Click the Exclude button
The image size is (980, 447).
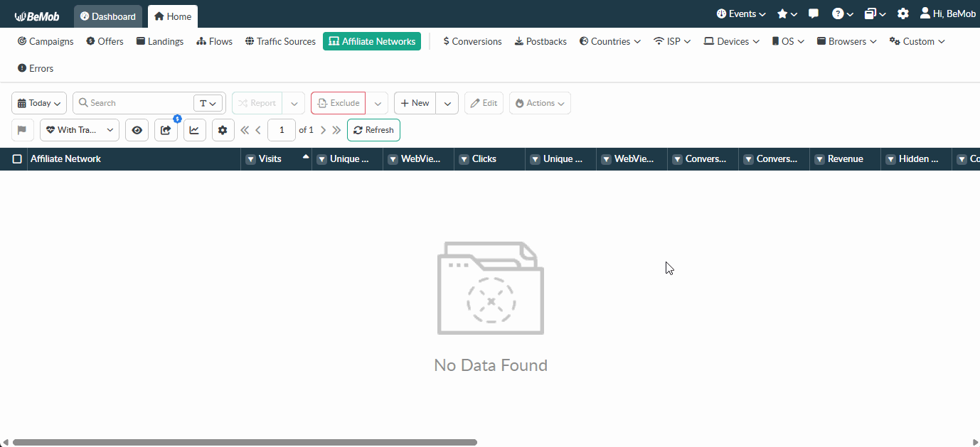tap(338, 103)
